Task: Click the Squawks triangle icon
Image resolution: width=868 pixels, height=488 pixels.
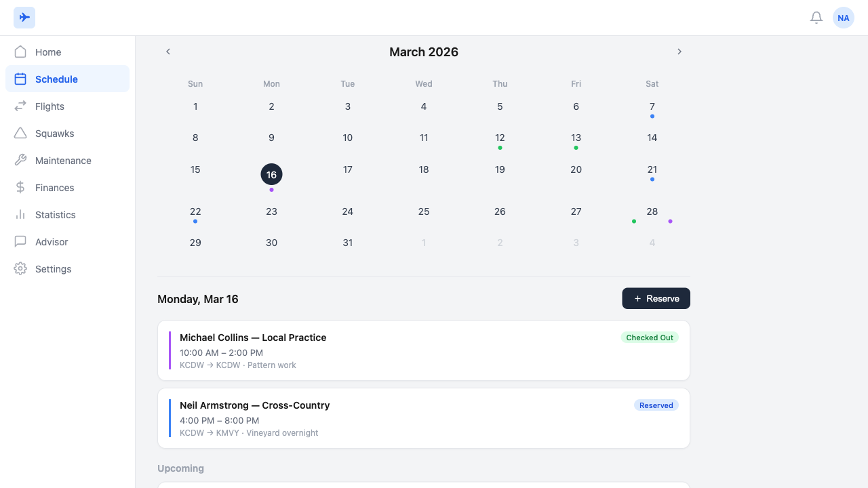Action: (x=21, y=133)
